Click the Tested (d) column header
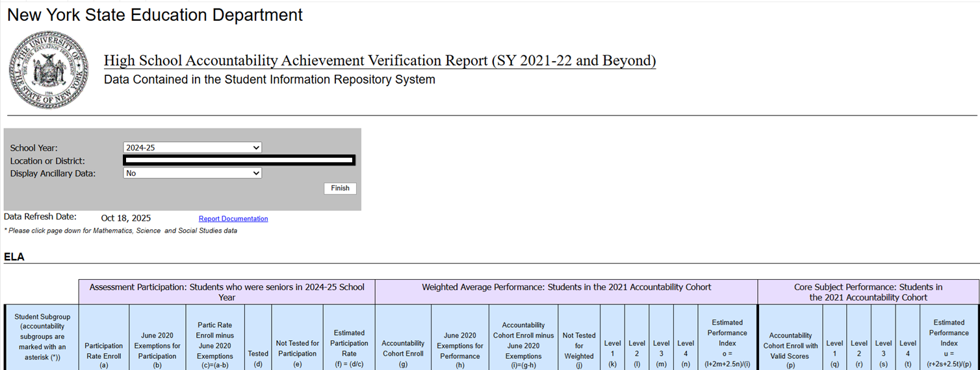The width and height of the screenshot is (980, 370). point(258,338)
